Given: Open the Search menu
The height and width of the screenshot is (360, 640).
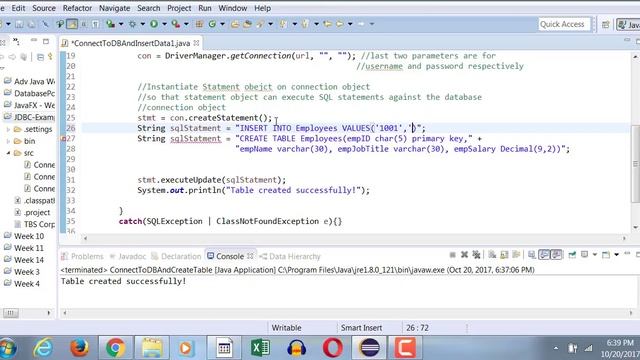Looking at the screenshot, I should tap(149, 8).
